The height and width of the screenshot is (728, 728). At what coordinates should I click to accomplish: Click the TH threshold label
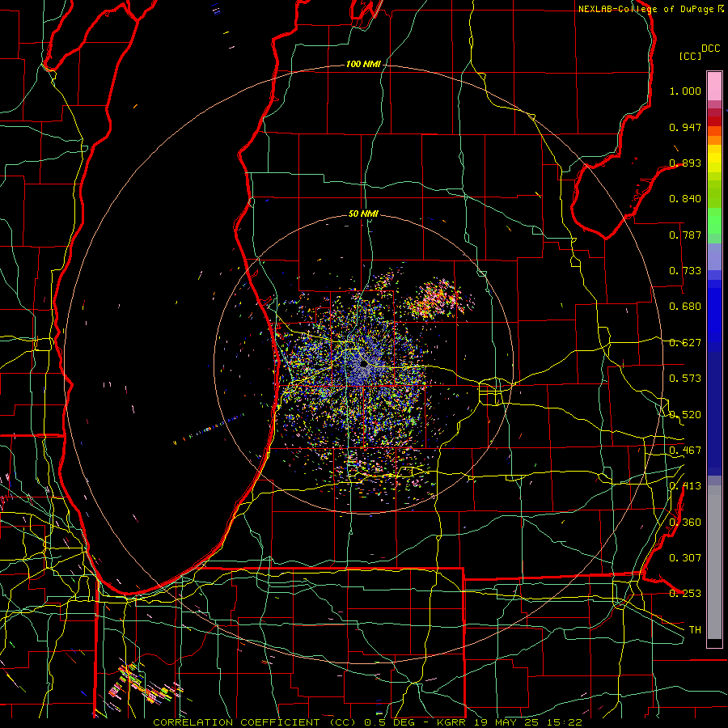(695, 630)
